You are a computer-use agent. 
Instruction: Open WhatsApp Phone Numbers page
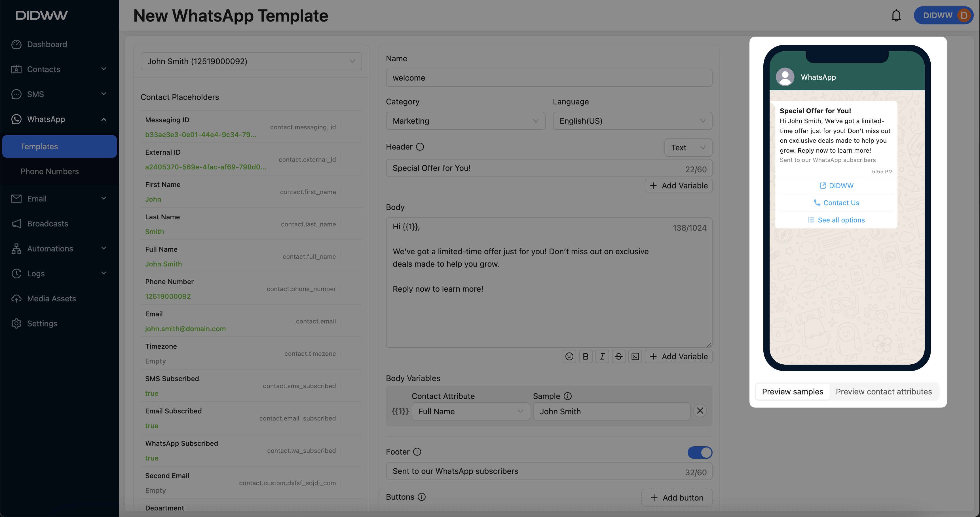click(59, 171)
